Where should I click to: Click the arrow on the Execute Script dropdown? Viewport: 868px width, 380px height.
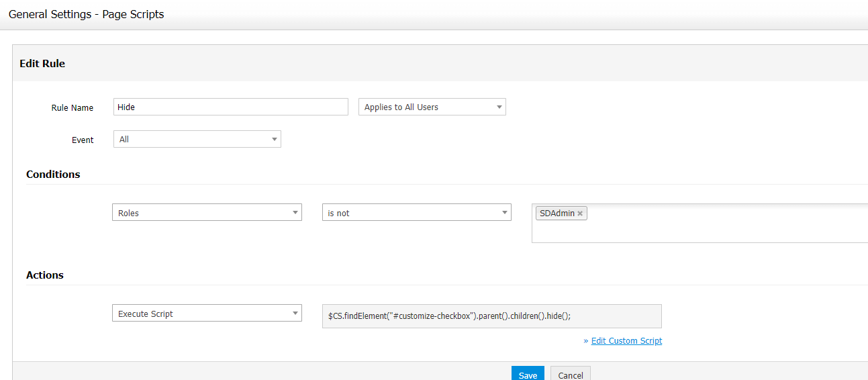tap(295, 314)
